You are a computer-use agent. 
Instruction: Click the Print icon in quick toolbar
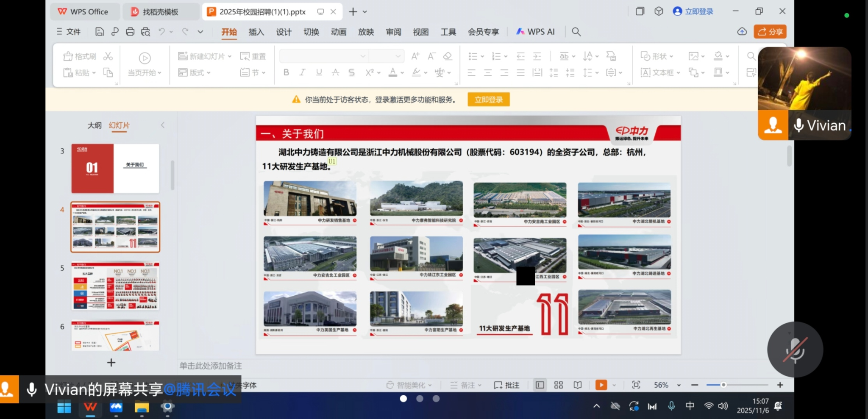point(130,32)
